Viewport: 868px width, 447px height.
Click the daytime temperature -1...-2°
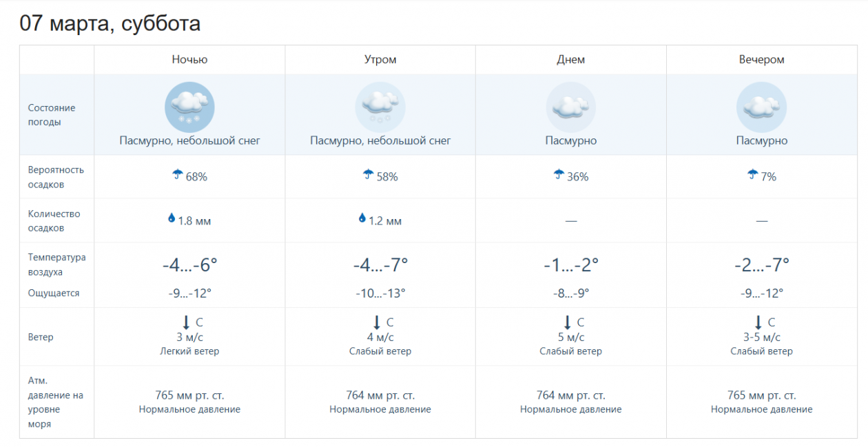571,264
